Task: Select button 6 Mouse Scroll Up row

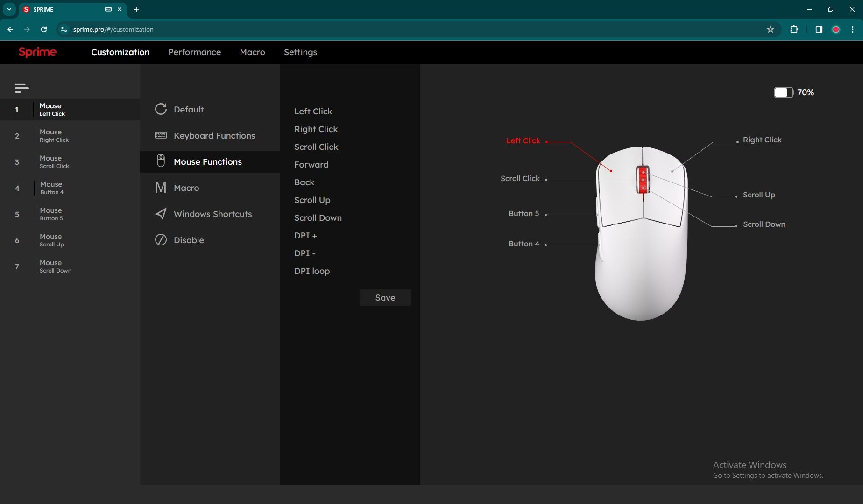Action: pyautogui.click(x=70, y=240)
